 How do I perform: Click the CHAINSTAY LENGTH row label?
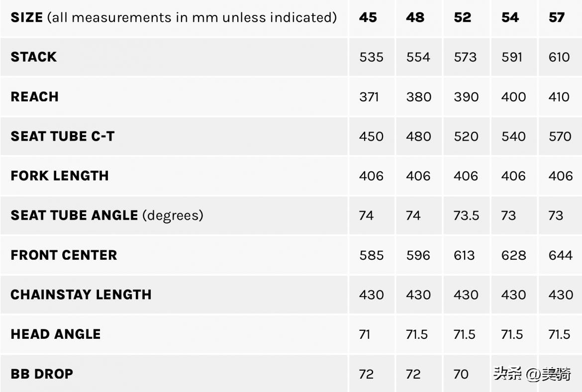81,295
